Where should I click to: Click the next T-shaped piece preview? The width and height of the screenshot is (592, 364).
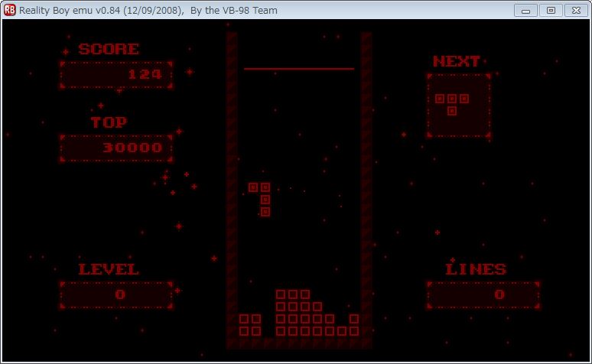452,105
